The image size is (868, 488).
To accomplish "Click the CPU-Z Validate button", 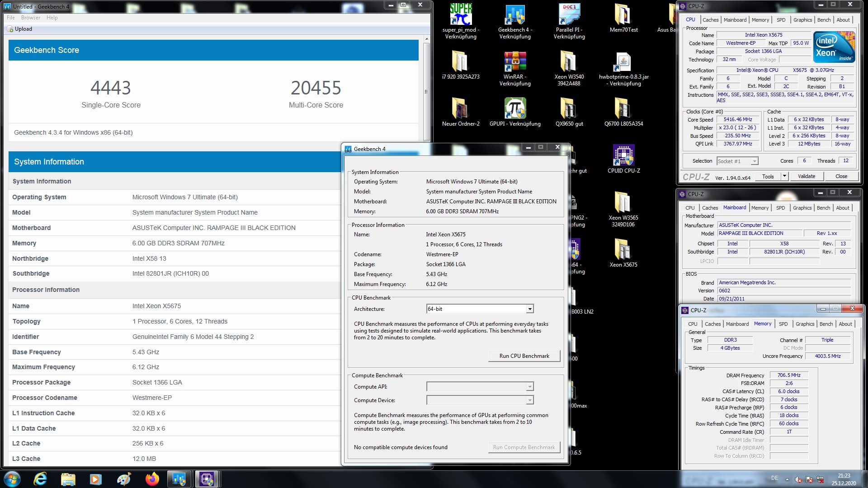I will pyautogui.click(x=807, y=176).
